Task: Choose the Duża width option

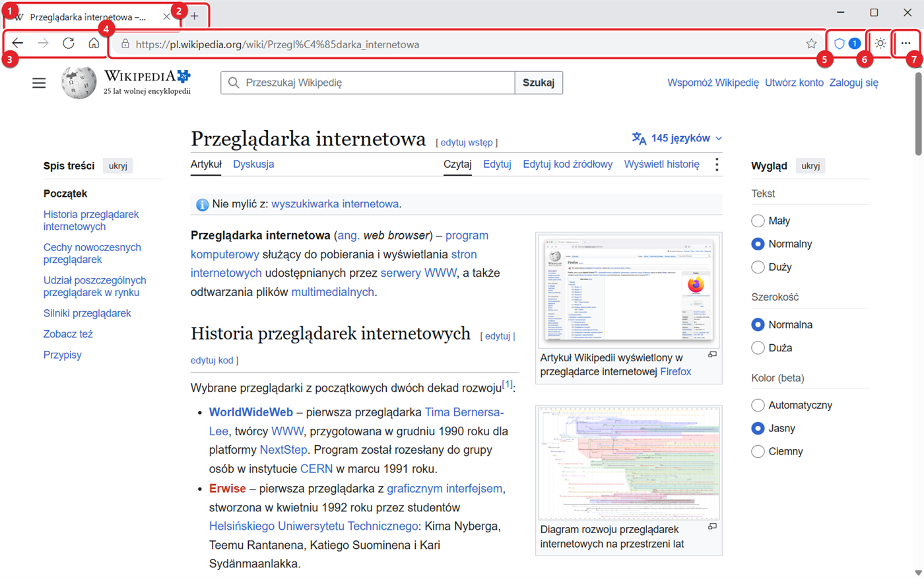Action: [758, 347]
